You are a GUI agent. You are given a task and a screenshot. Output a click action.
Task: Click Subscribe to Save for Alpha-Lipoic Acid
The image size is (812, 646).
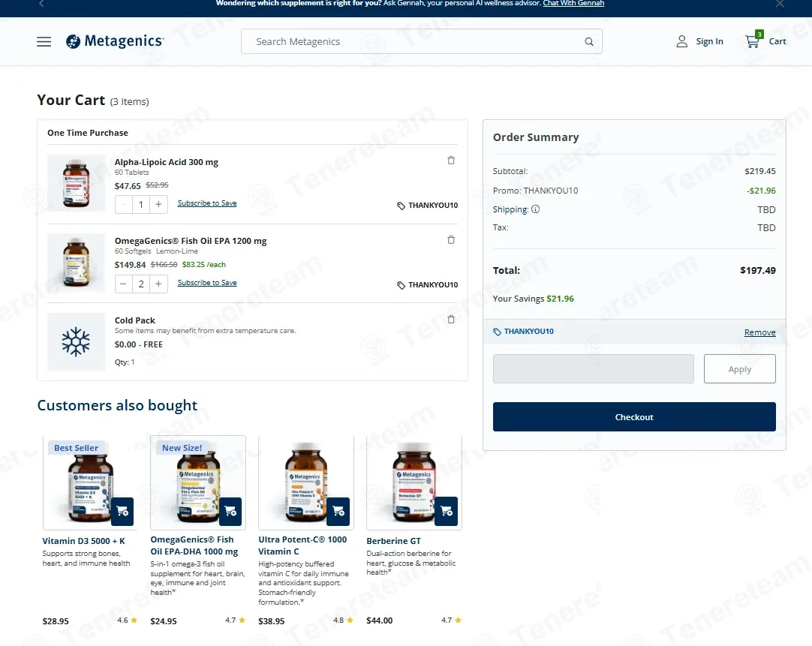207,203
